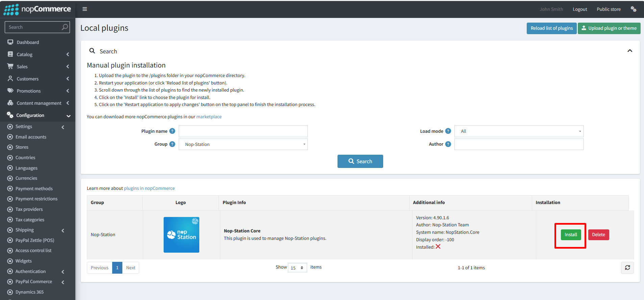Collapse the Configuration menu
The image size is (644, 300).
pos(38,115)
